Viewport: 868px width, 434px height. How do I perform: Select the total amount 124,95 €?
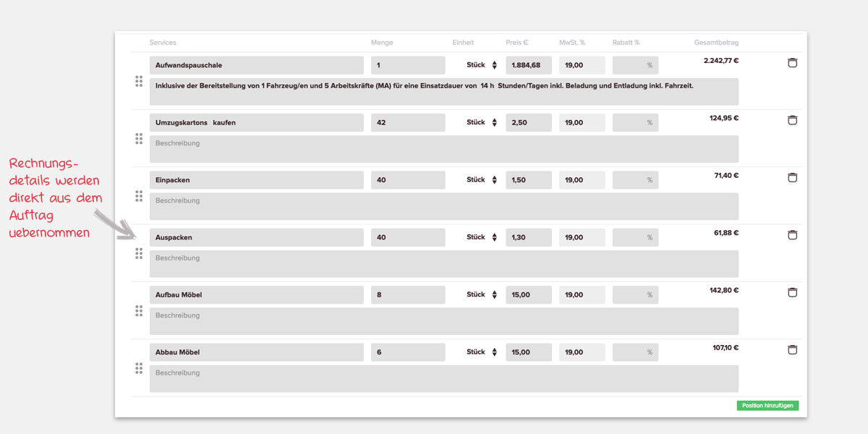coord(724,118)
